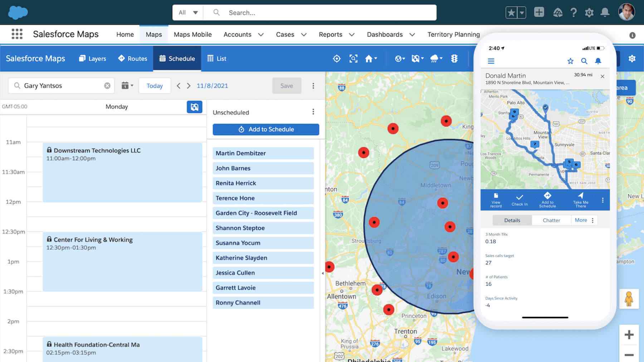644x362 pixels.
Task: Open the calendar view dropdown icon
Action: 127,85
